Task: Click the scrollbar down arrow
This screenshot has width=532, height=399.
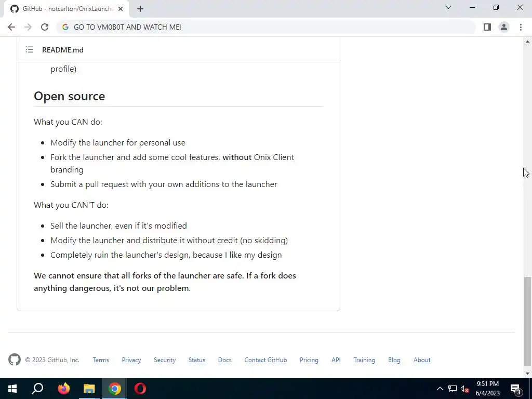Action: [527, 374]
